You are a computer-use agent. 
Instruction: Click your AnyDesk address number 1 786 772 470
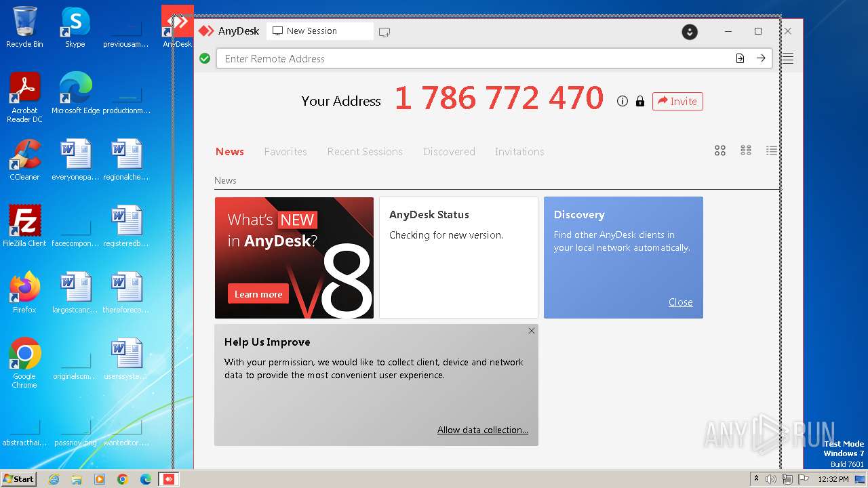click(499, 99)
